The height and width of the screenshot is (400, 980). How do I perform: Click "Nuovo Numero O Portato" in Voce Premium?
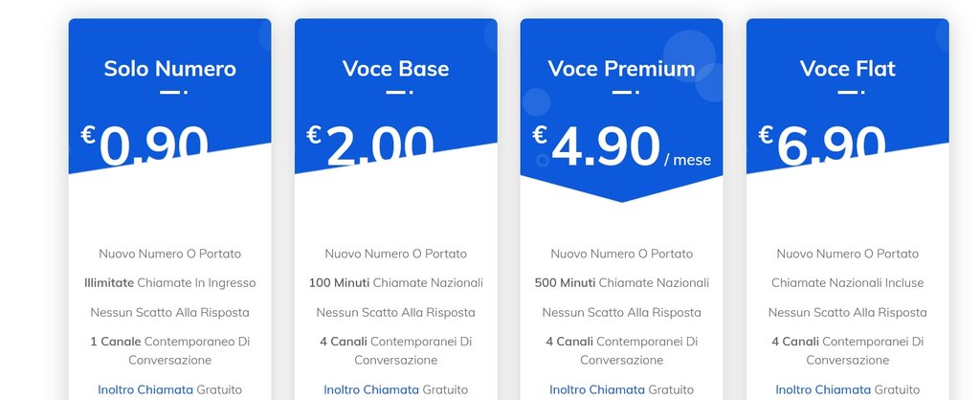pos(621,254)
